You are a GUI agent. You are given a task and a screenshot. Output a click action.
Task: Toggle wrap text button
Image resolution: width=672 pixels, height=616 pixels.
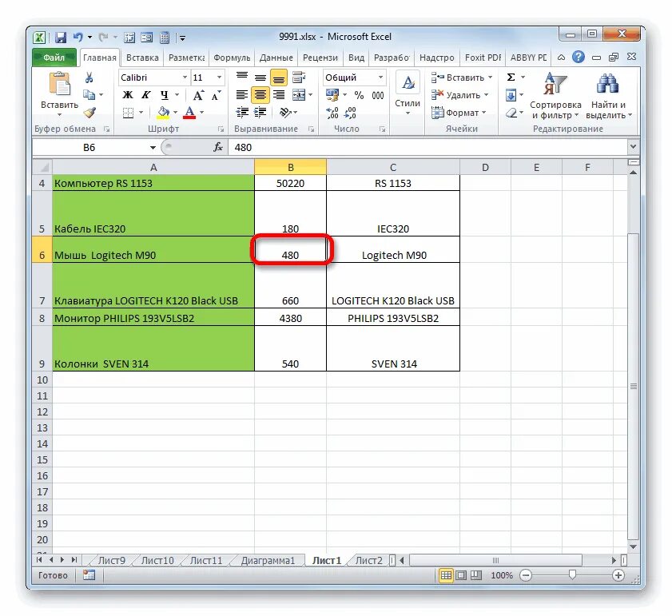point(298,77)
